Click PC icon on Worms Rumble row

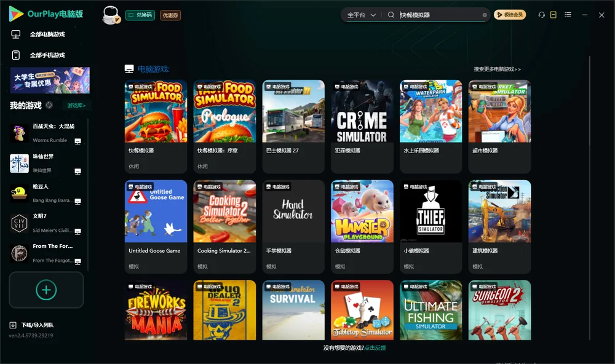tap(77, 141)
